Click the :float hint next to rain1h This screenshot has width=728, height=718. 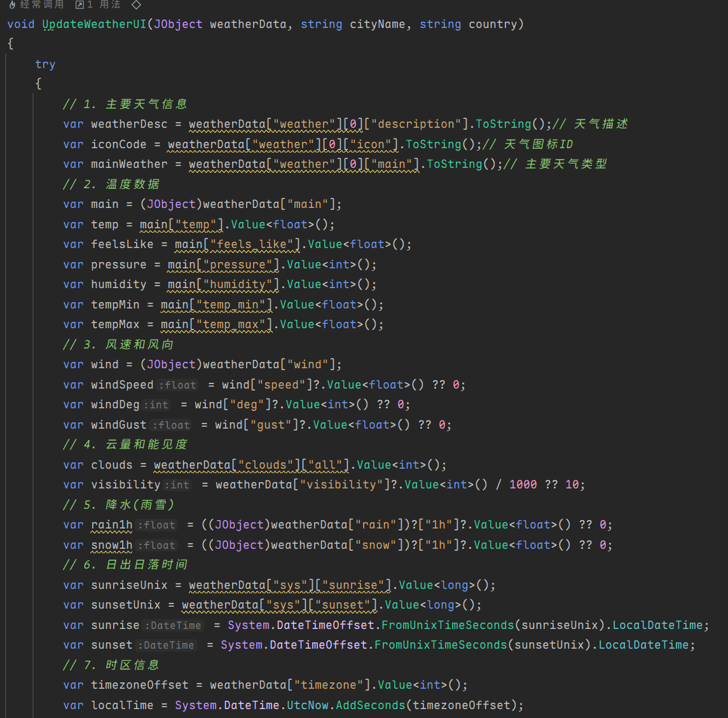coord(157,525)
